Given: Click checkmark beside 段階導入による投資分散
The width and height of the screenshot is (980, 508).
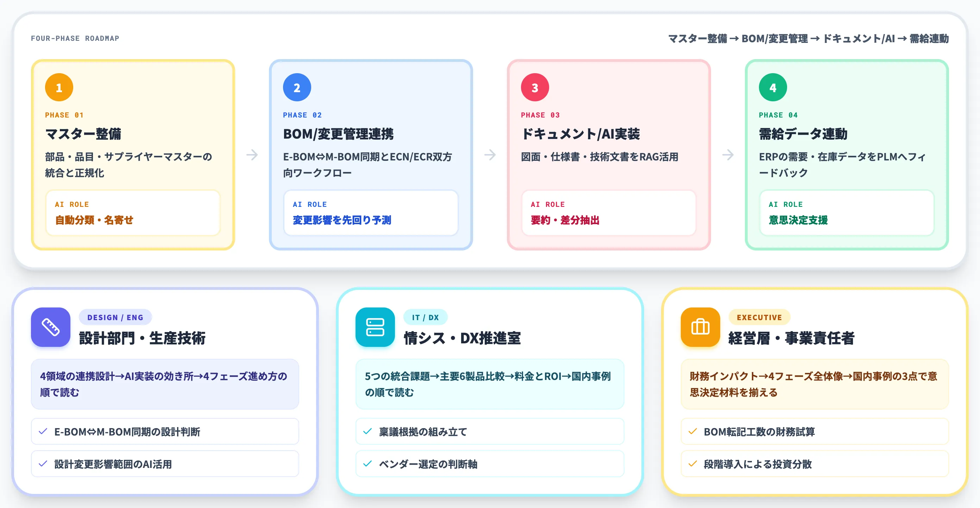Looking at the screenshot, I should pyautogui.click(x=693, y=464).
